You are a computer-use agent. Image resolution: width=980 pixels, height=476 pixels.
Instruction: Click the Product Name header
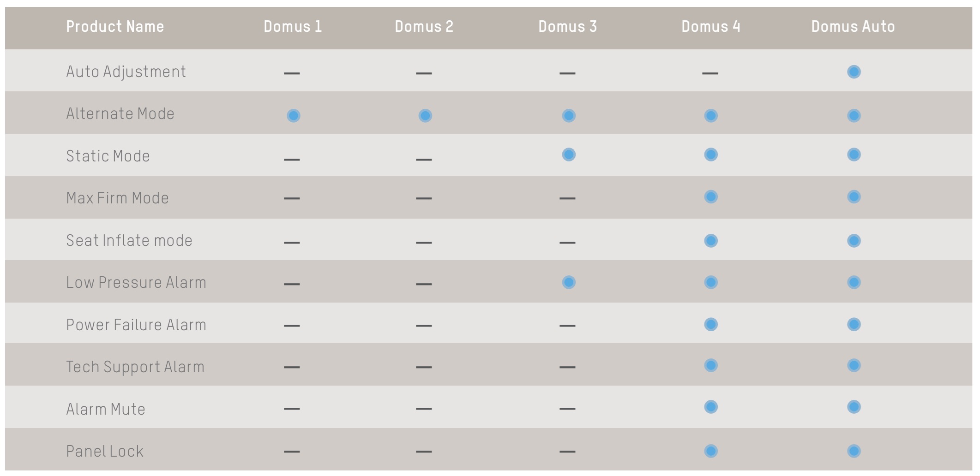[115, 26]
